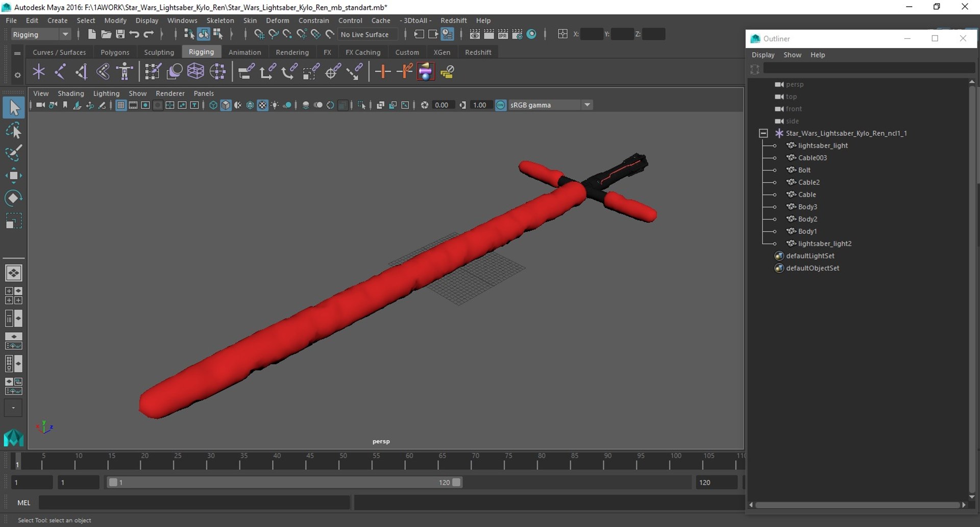Open scene folder icon

(106, 34)
